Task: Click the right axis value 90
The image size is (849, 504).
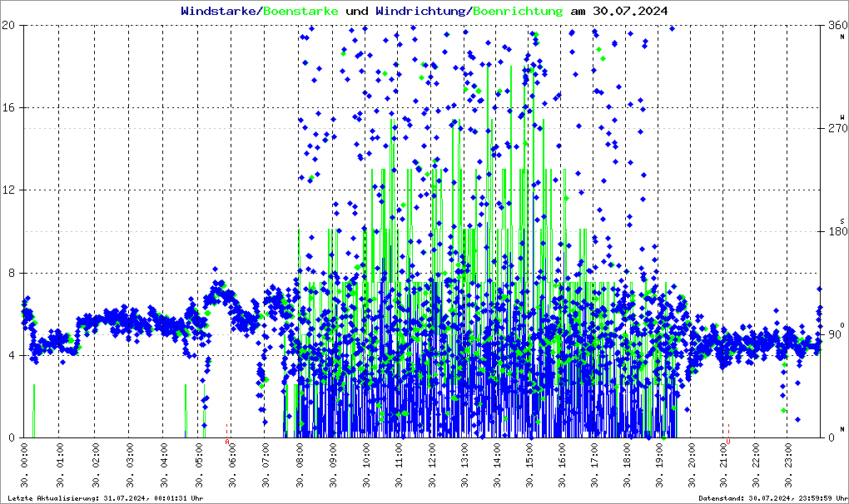Action: [834, 334]
